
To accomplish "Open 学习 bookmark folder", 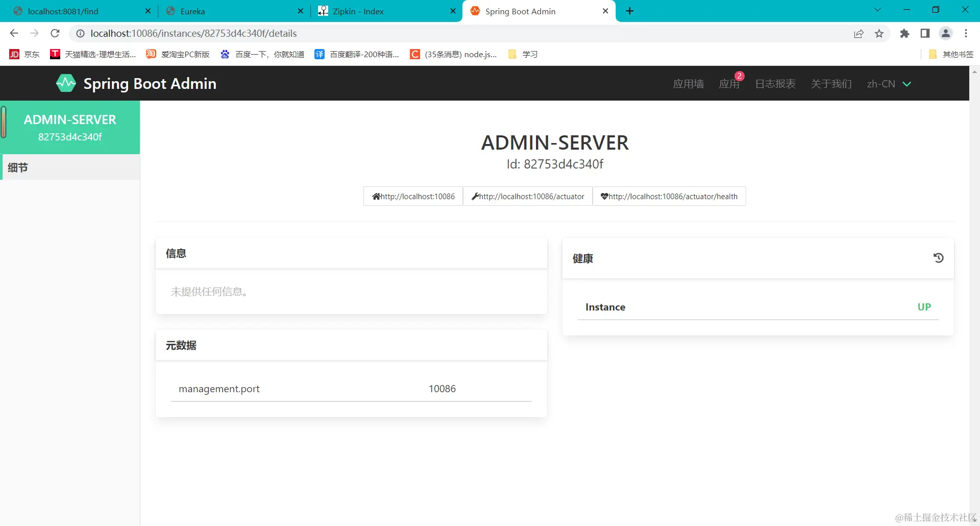I will [x=523, y=54].
